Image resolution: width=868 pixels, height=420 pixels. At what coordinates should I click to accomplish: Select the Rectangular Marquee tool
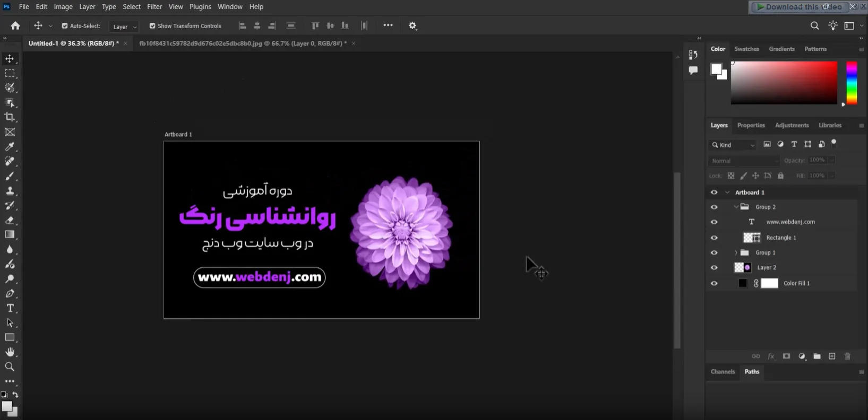pos(10,73)
